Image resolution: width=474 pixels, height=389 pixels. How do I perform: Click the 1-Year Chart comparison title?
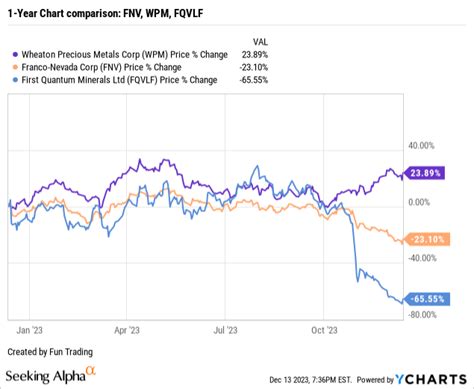pos(105,13)
